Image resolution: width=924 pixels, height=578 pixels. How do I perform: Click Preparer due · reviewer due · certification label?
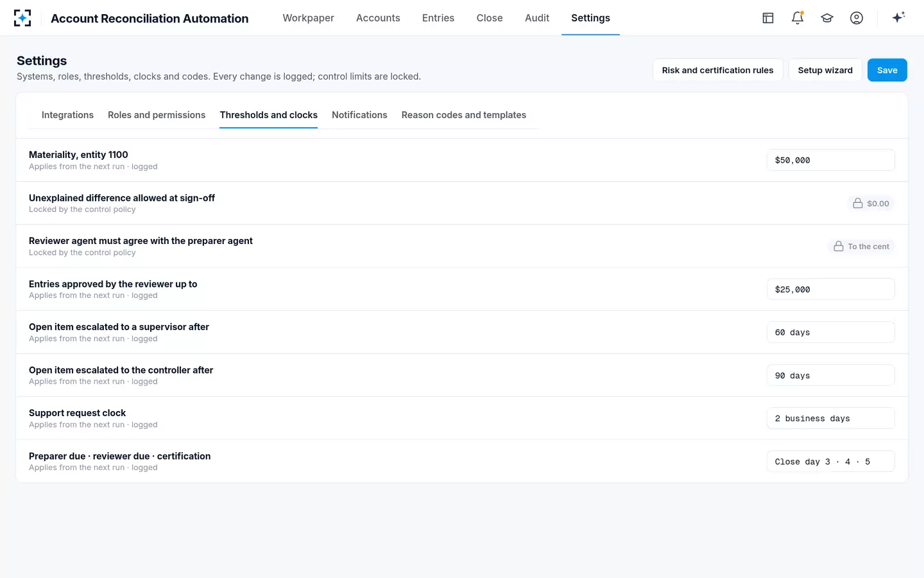119,456
